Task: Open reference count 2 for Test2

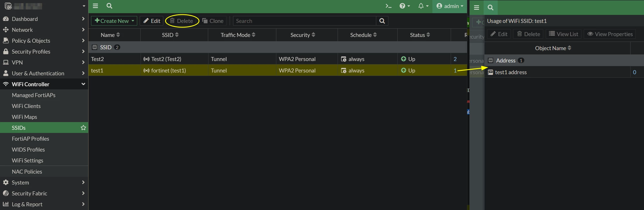Action: click(455, 59)
